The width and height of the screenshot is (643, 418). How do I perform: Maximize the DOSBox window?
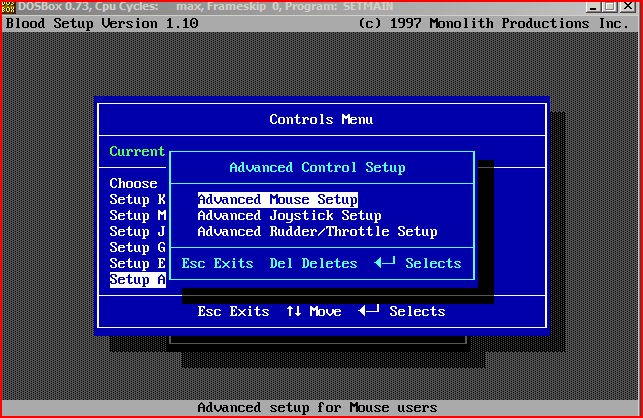610,7
